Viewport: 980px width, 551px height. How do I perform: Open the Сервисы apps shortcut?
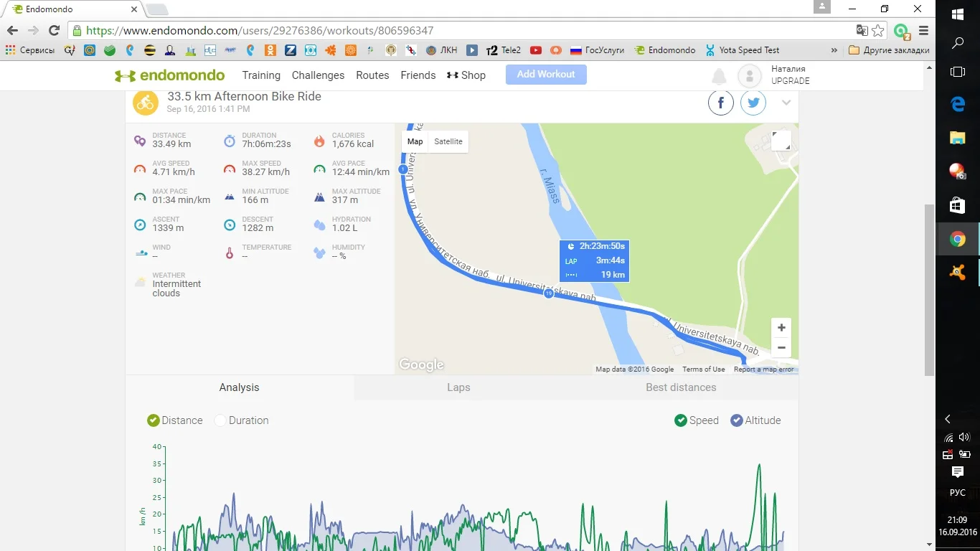[29, 50]
